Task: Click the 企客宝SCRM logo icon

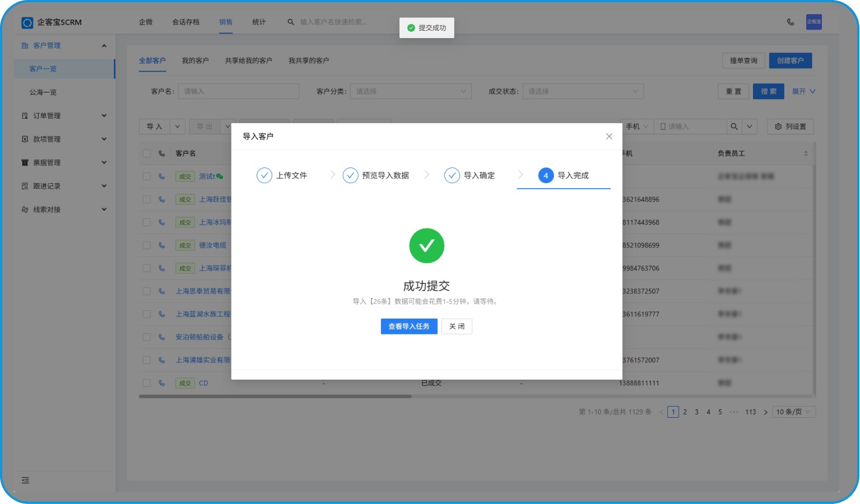Action: point(27,22)
